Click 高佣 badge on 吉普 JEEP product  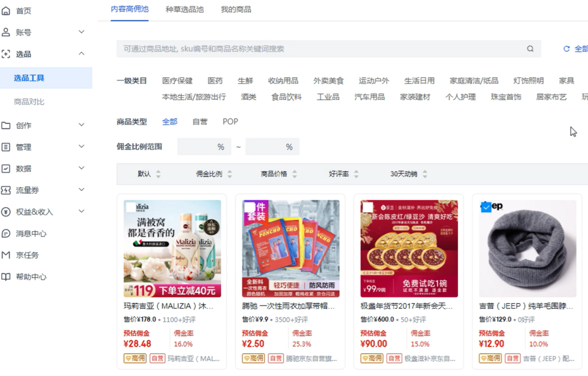(491, 359)
